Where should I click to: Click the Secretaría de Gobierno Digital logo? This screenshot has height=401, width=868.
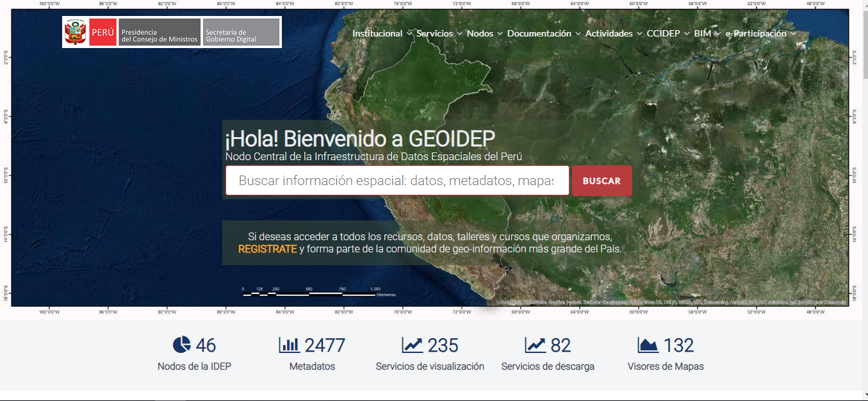click(x=242, y=32)
